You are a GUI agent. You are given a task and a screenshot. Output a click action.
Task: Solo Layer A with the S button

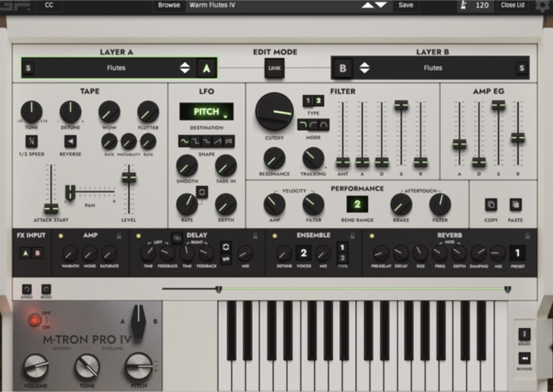[29, 68]
